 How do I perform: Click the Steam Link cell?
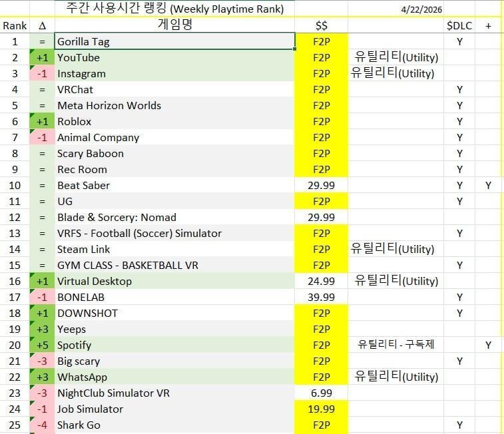(x=174, y=250)
